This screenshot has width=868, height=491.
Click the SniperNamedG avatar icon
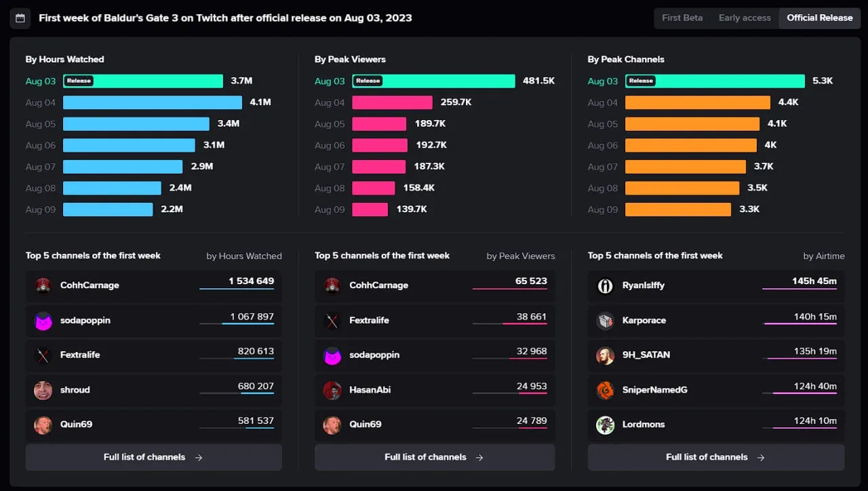tap(605, 390)
